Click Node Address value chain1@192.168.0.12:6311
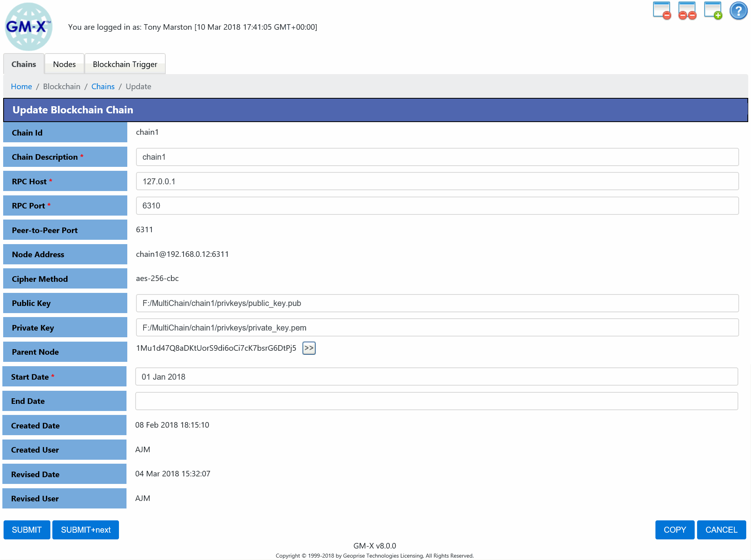The width and height of the screenshot is (751, 560). coord(182,254)
